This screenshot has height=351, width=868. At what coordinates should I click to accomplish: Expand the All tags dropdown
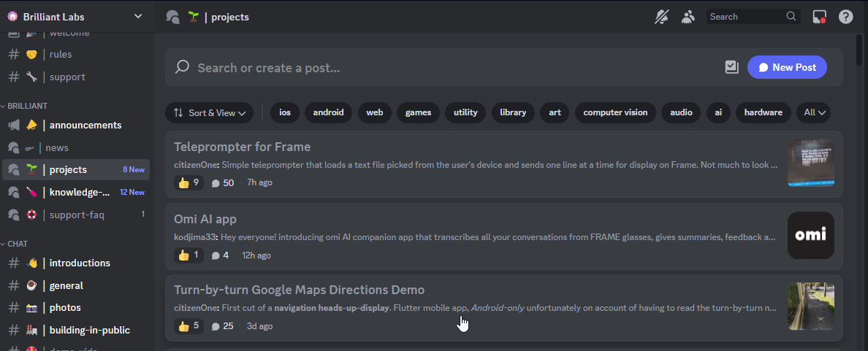click(x=814, y=113)
